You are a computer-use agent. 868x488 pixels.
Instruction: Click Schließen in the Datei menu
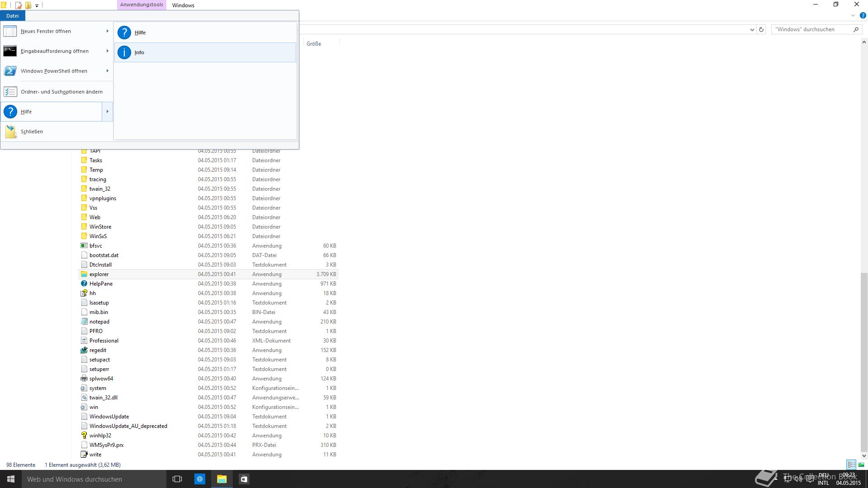(x=32, y=131)
